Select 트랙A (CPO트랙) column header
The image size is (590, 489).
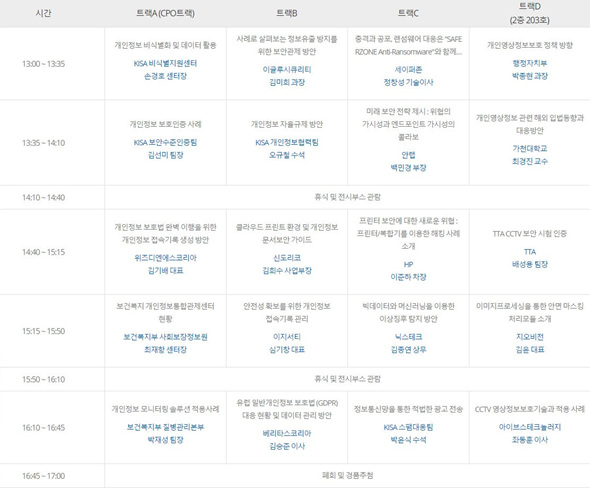[x=165, y=13]
